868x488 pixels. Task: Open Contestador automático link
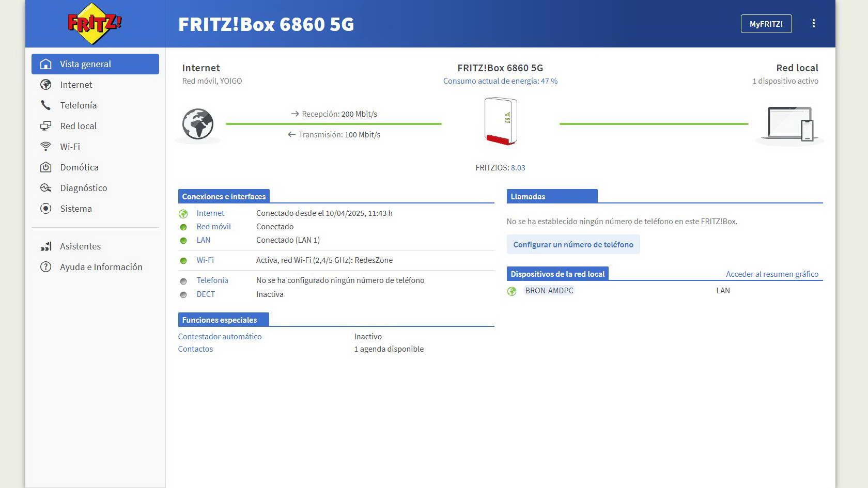click(220, 337)
